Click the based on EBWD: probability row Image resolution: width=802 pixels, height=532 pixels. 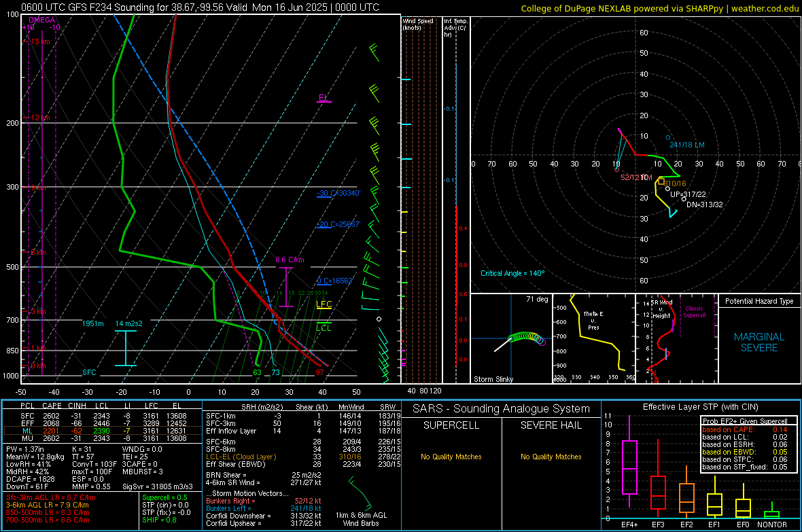click(x=745, y=452)
